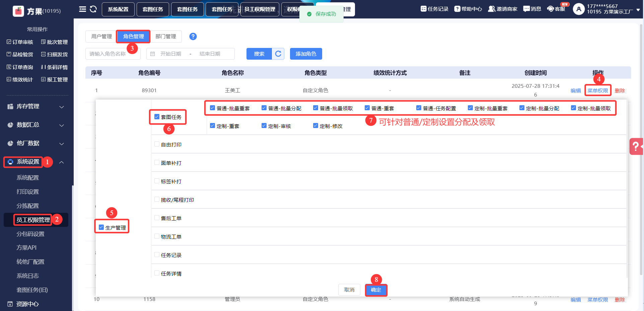The width and height of the screenshot is (644, 311).
Task: Open 任务记录 task records icon
Action: (x=424, y=9)
